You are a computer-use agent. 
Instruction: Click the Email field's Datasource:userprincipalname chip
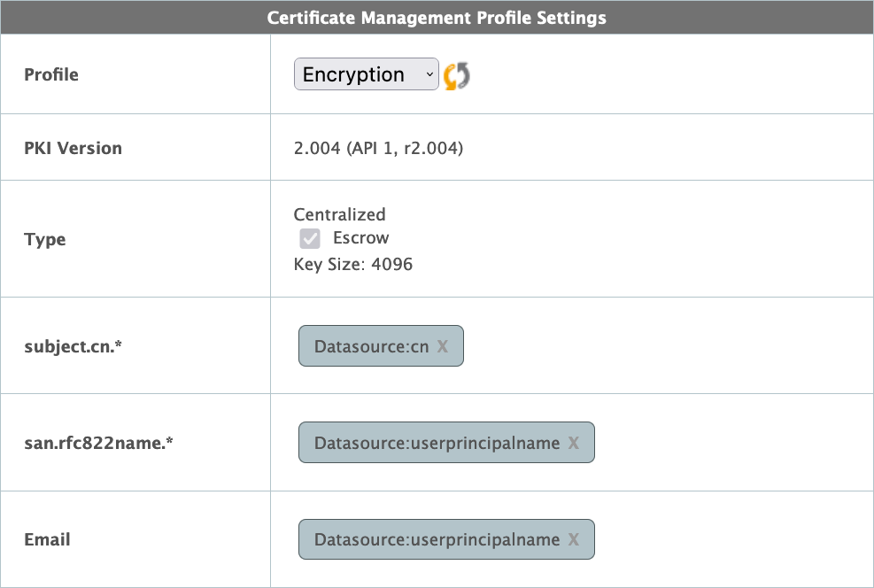tap(446, 539)
